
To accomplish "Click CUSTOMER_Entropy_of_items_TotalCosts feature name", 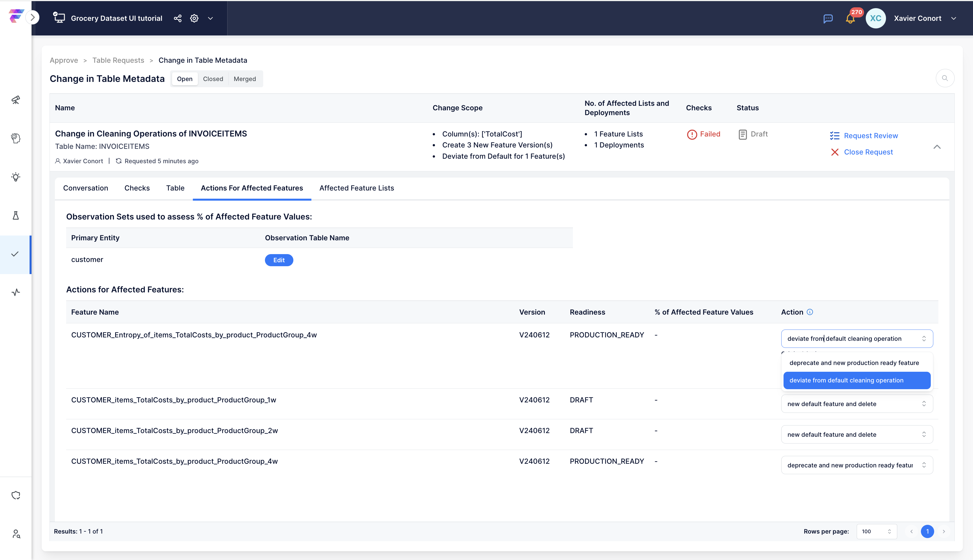I will (194, 335).
